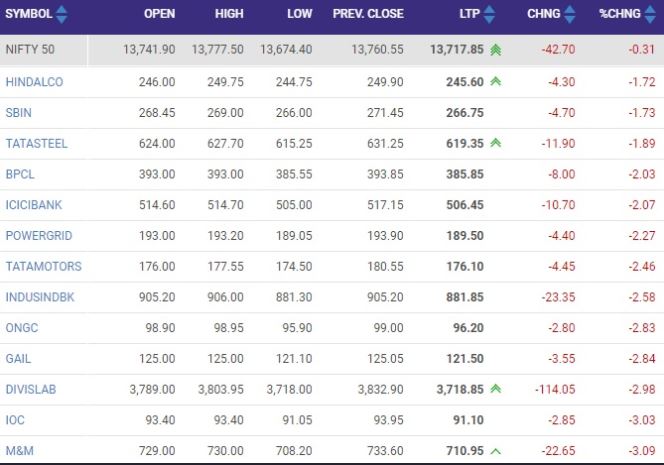The image size is (664, 465).
Task: Select the NIFTY 50 index row label
Action: pyautogui.click(x=33, y=50)
